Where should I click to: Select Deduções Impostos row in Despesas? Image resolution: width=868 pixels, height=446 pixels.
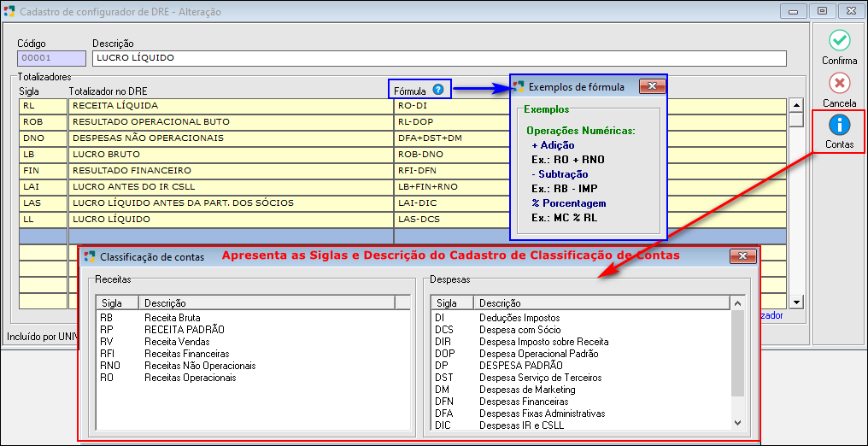[x=581, y=318]
